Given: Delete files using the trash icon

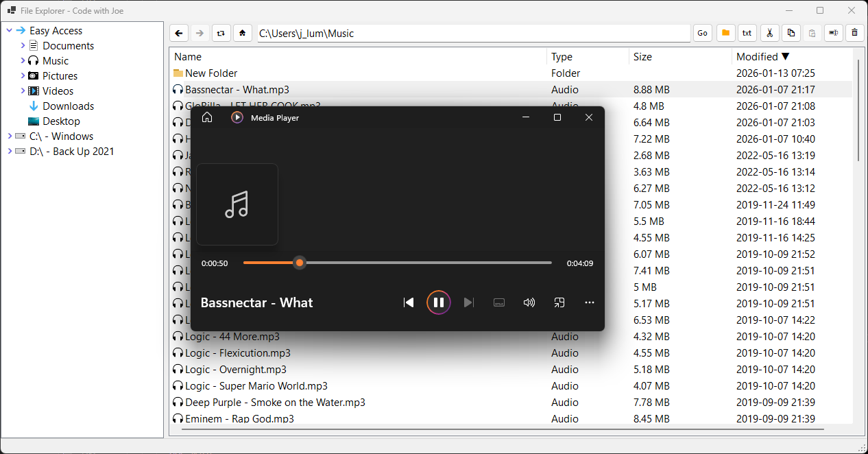Looking at the screenshot, I should 854,32.
